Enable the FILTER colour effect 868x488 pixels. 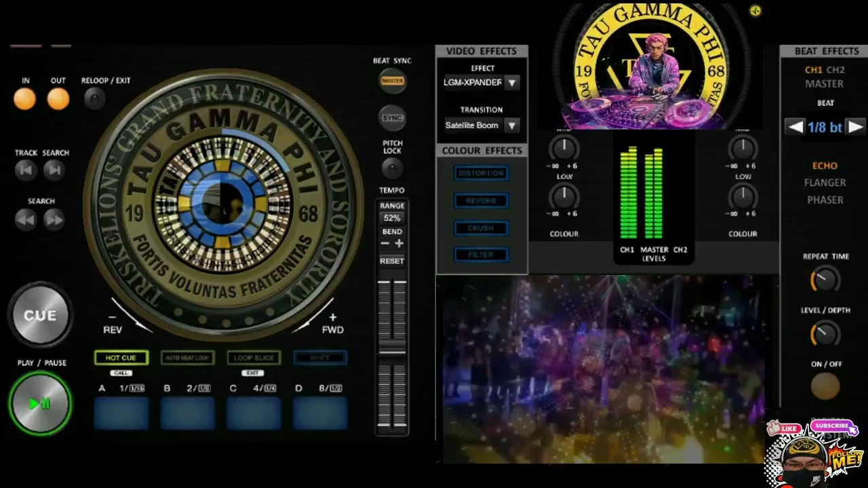click(481, 255)
